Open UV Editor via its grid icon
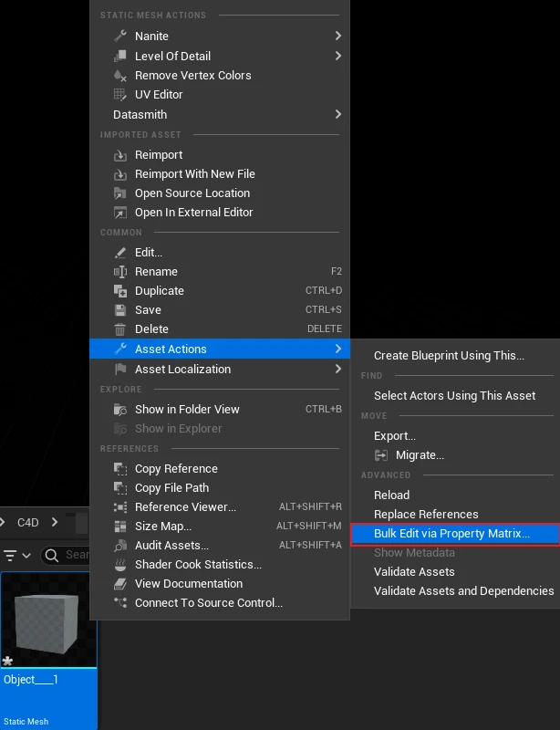Image resolution: width=560 pixels, height=730 pixels. [119, 94]
